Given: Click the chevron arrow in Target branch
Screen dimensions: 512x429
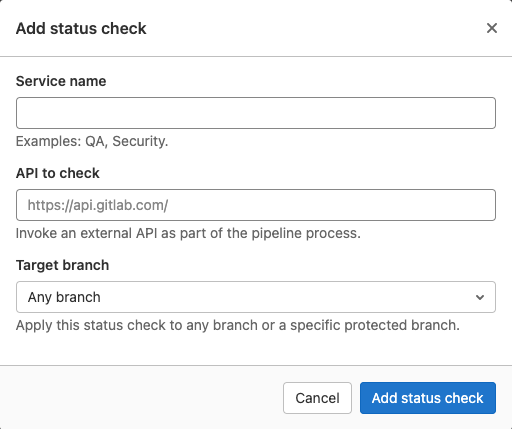Looking at the screenshot, I should click(x=480, y=297).
